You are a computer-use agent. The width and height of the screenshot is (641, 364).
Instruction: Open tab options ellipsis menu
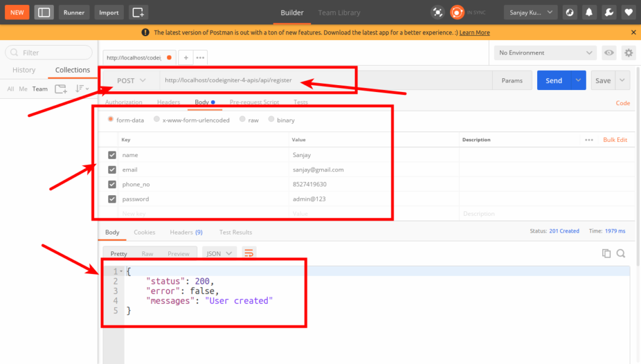[x=200, y=58]
